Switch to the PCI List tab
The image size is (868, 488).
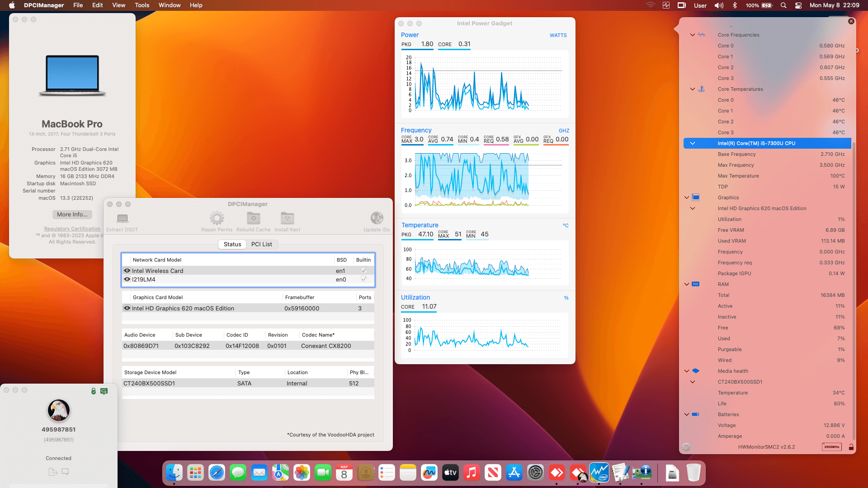coord(262,244)
